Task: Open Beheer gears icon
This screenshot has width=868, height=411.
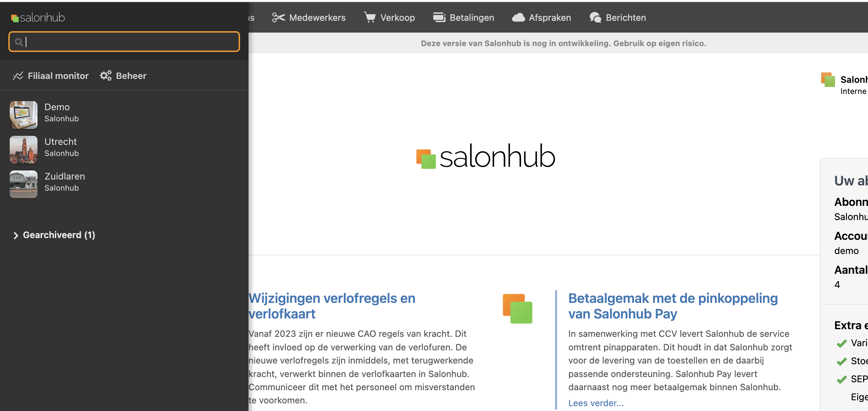Action: pos(106,76)
